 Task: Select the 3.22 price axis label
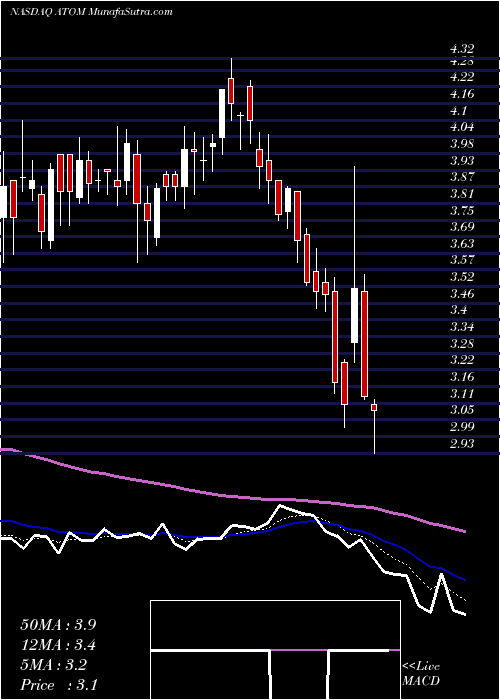(x=462, y=360)
